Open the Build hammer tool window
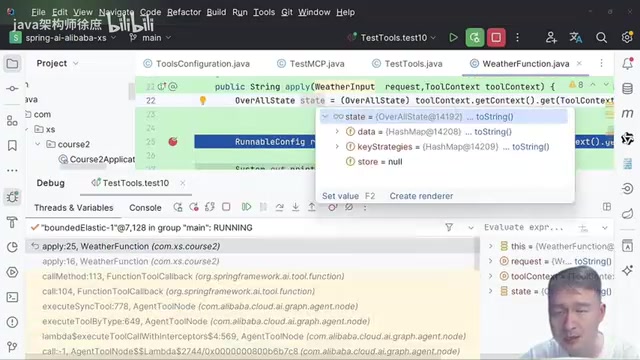Viewport: 640px width, 360px height. coord(12,222)
